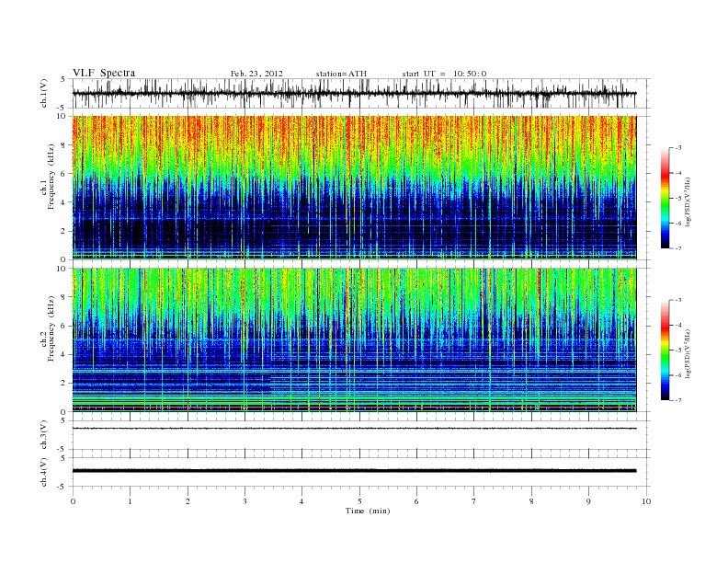The height and width of the screenshot is (563, 728).
Task: Click the 'ch.3(V)' axis label
Action: (44, 435)
